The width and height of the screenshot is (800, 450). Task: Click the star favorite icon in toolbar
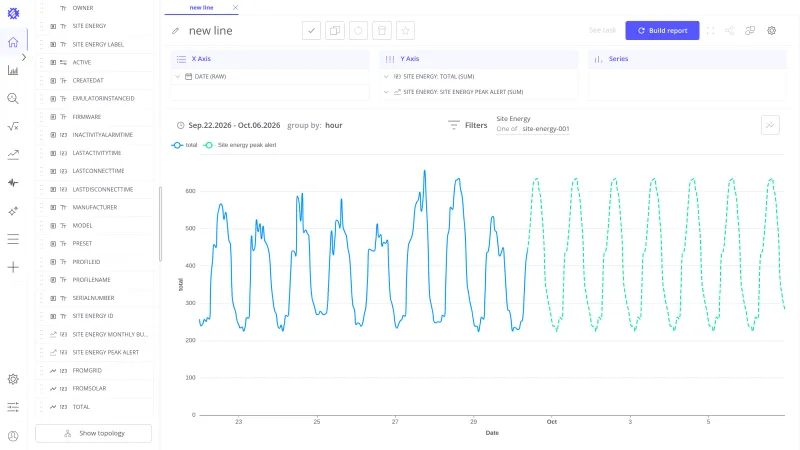[405, 31]
